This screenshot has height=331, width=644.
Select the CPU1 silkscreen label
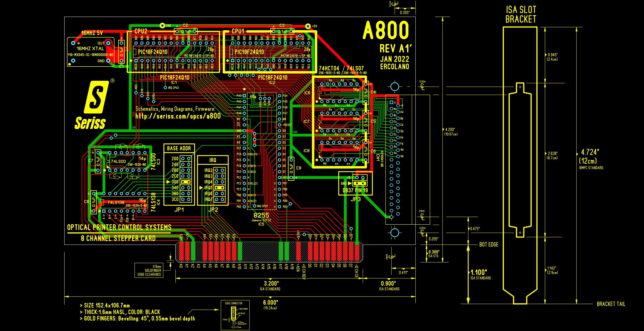coord(238,31)
